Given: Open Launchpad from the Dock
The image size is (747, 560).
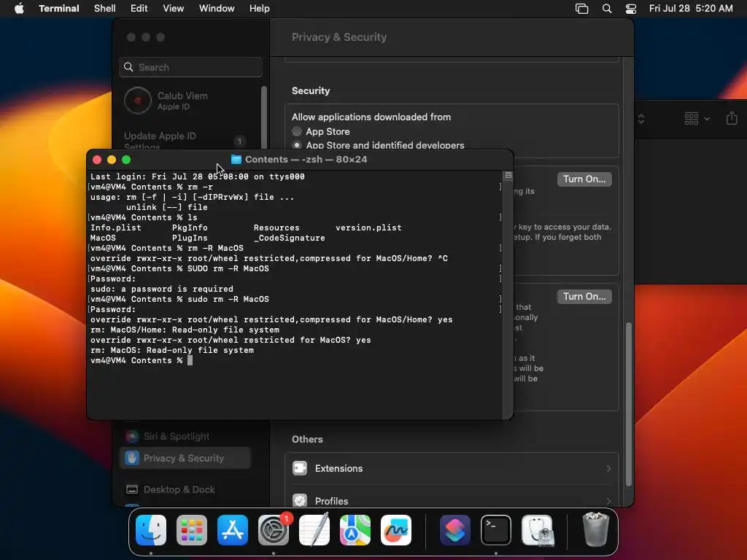Looking at the screenshot, I should (192, 530).
